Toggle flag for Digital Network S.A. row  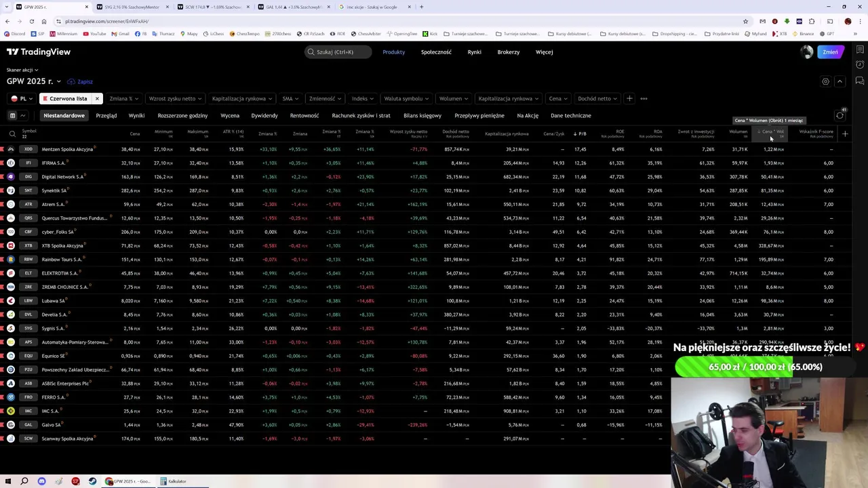coord(2,177)
